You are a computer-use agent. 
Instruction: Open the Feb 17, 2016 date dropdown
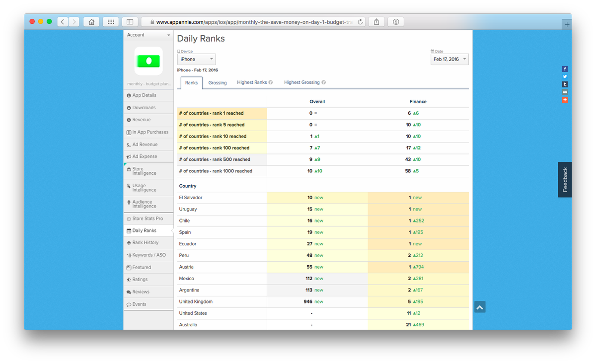pyautogui.click(x=449, y=59)
